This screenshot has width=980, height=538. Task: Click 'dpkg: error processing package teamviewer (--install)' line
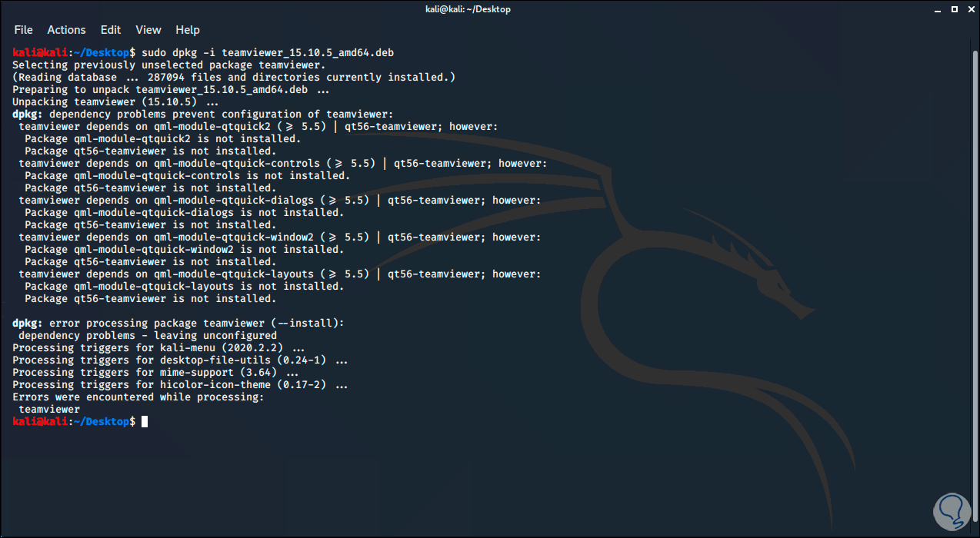(178, 323)
